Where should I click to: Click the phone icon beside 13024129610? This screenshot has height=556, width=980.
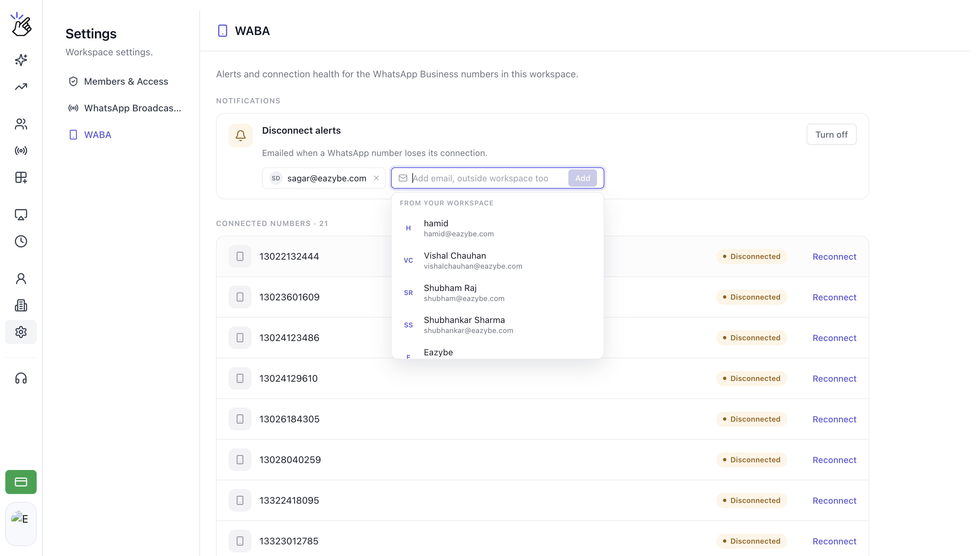240,378
